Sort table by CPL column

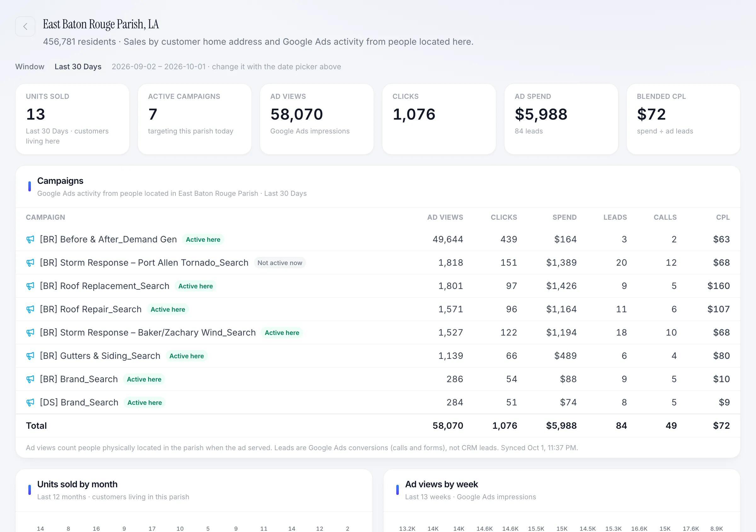pos(723,218)
